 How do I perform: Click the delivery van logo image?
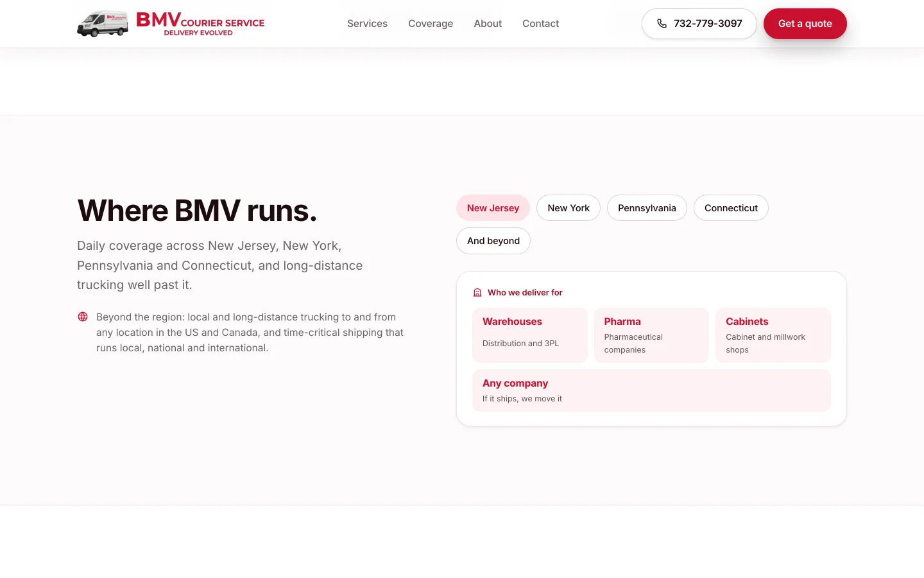point(103,24)
